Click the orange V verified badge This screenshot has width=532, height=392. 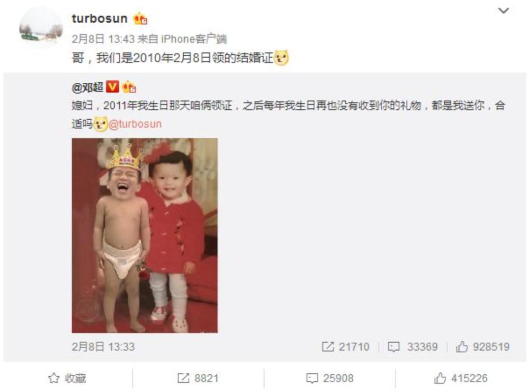click(112, 87)
